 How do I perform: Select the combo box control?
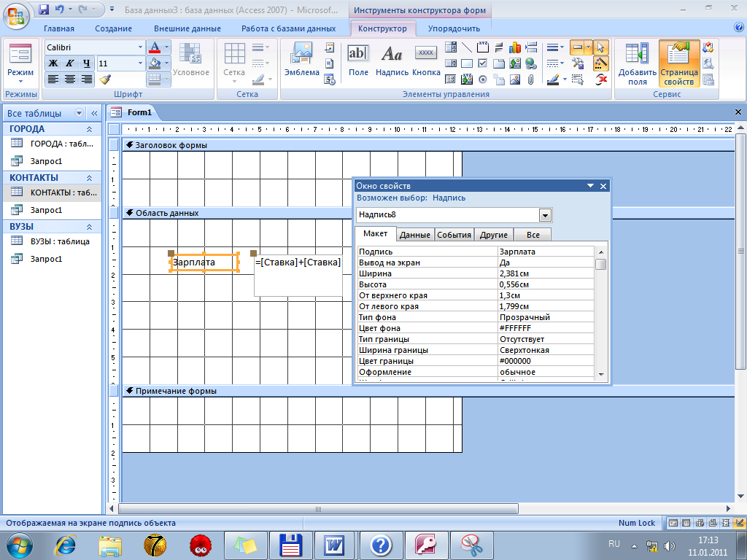coord(451,47)
